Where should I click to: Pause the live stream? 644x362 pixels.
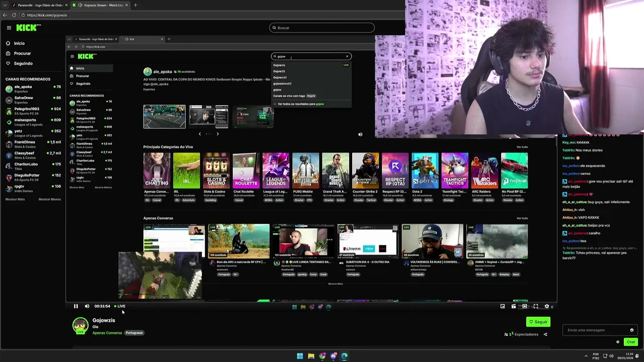point(76,306)
